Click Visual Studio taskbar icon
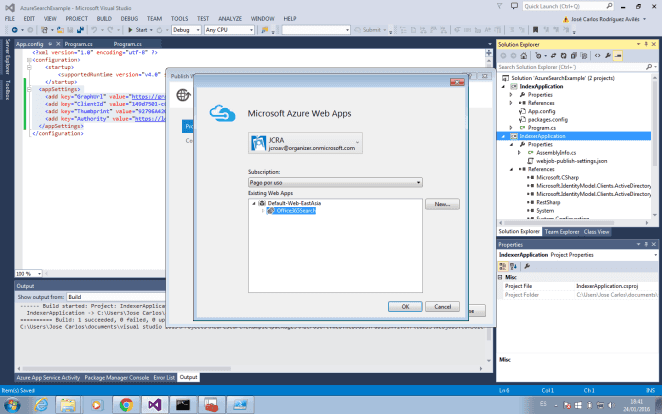This screenshot has width=662, height=414. tap(155, 405)
